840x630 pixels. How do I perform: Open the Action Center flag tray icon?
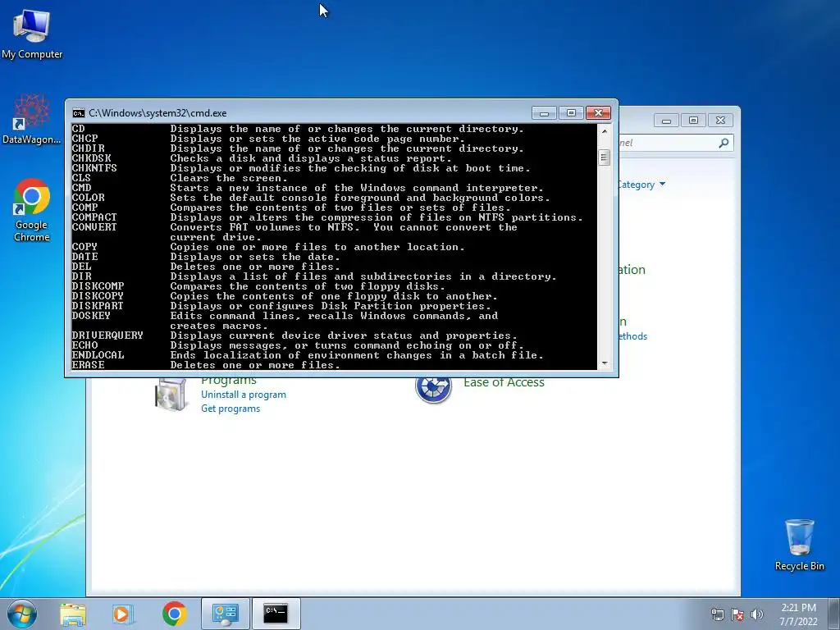737,614
